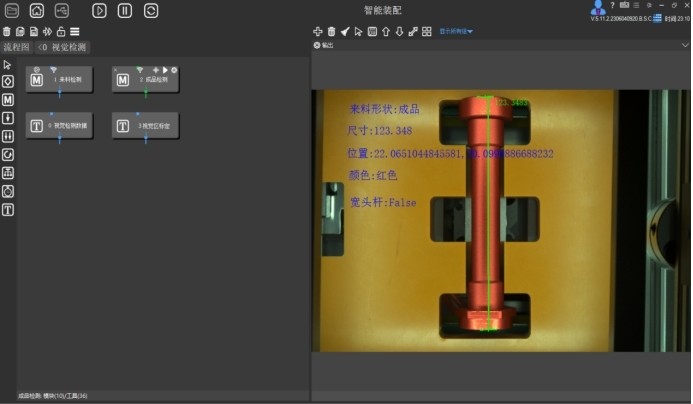
Task: Click the home icon in top toolbar
Action: pos(37,10)
